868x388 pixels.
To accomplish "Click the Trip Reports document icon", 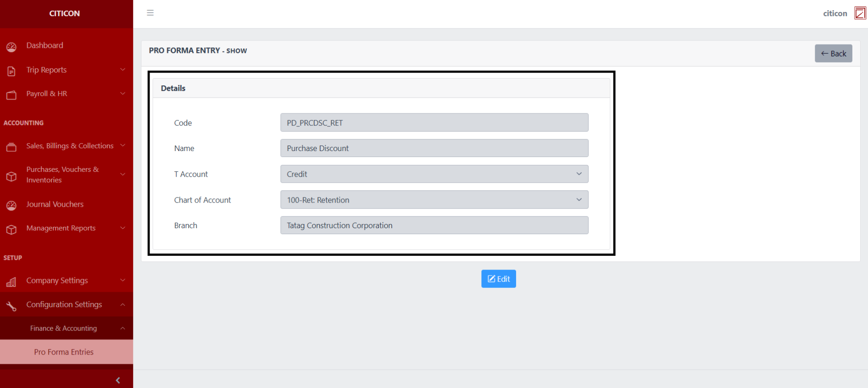I will [11, 71].
